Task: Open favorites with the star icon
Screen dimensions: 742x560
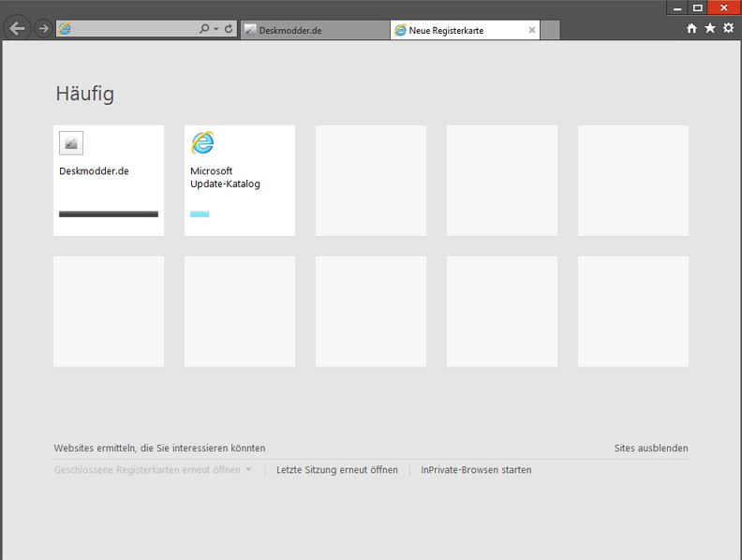Action: tap(710, 28)
